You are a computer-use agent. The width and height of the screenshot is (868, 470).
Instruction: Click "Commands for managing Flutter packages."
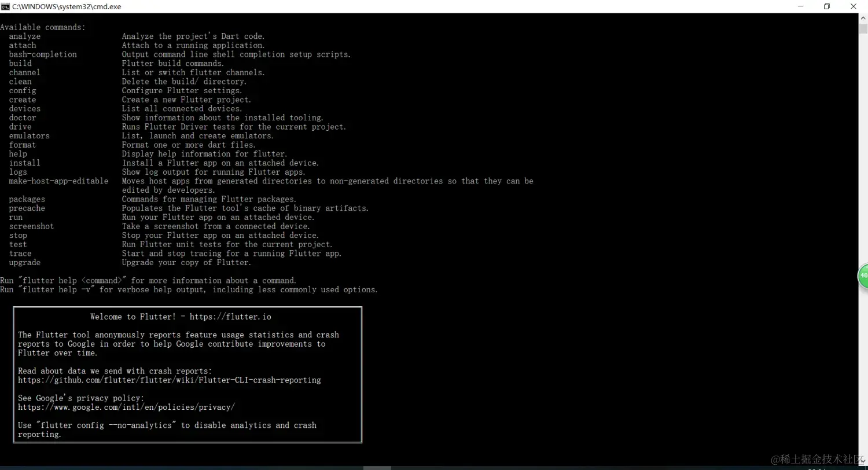coord(209,200)
